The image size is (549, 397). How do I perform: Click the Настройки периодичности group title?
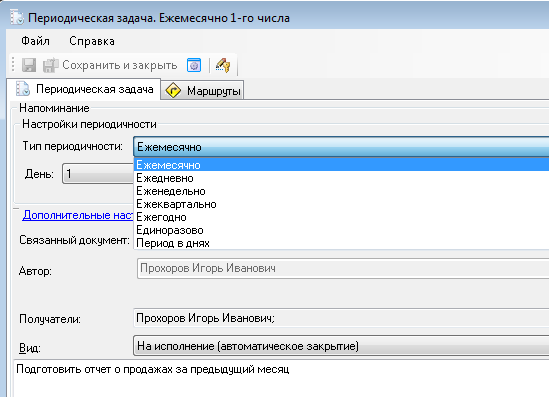pos(89,124)
